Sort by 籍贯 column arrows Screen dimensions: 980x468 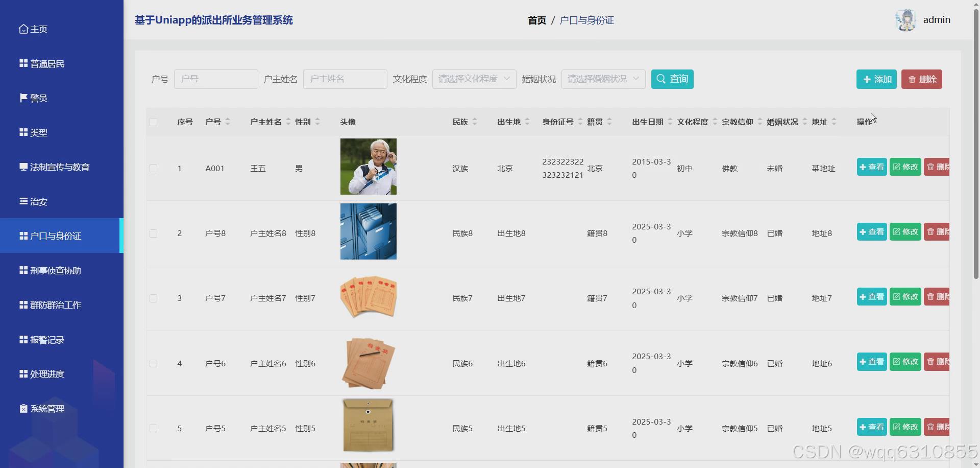point(609,122)
